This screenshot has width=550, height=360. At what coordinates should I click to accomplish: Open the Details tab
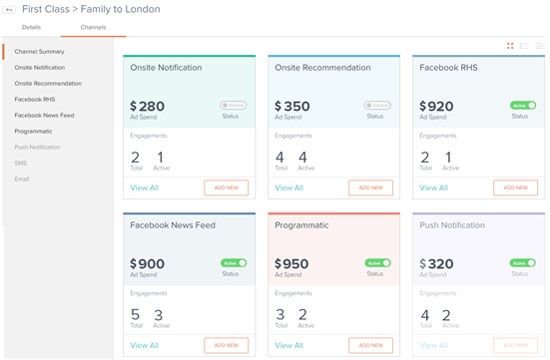click(31, 27)
